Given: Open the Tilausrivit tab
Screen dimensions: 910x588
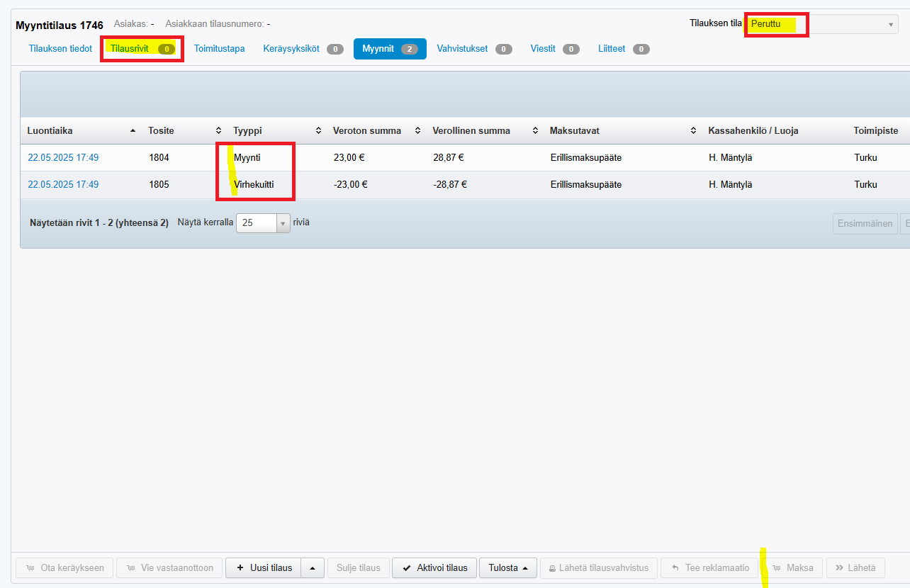Looking at the screenshot, I should tap(142, 49).
